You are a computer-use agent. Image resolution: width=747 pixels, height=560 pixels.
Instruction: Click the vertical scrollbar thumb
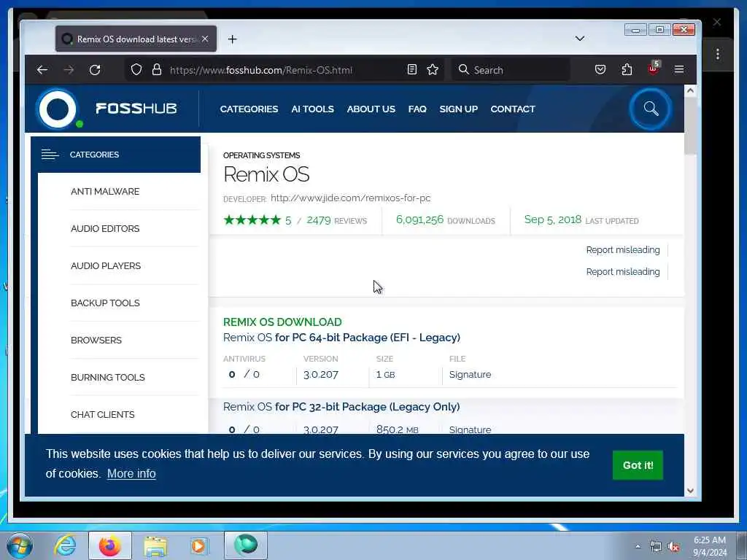tap(690, 125)
